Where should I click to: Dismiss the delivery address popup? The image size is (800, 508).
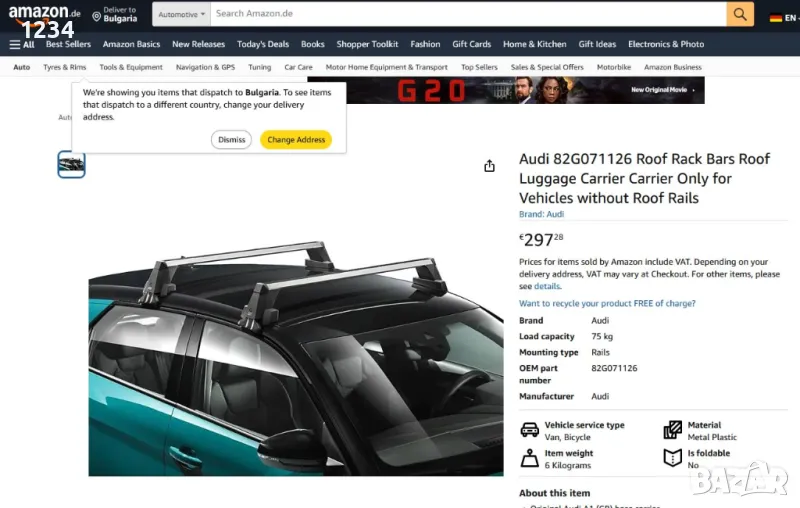pos(231,140)
